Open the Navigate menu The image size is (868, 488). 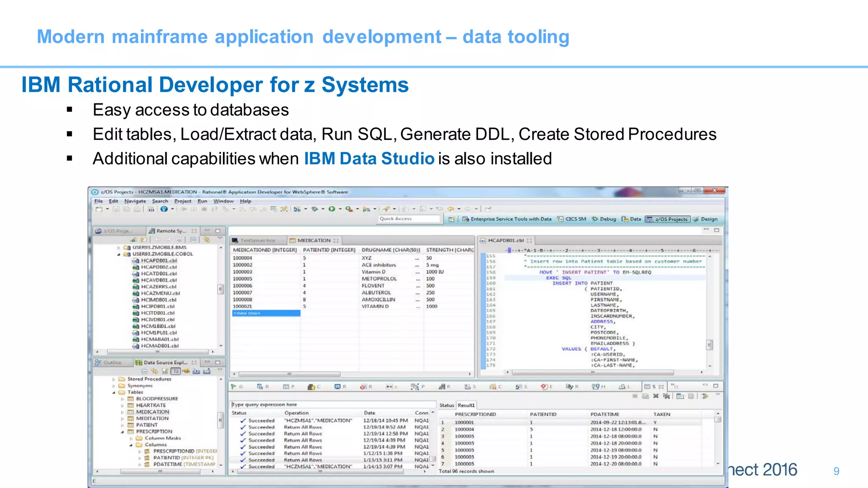pyautogui.click(x=135, y=201)
